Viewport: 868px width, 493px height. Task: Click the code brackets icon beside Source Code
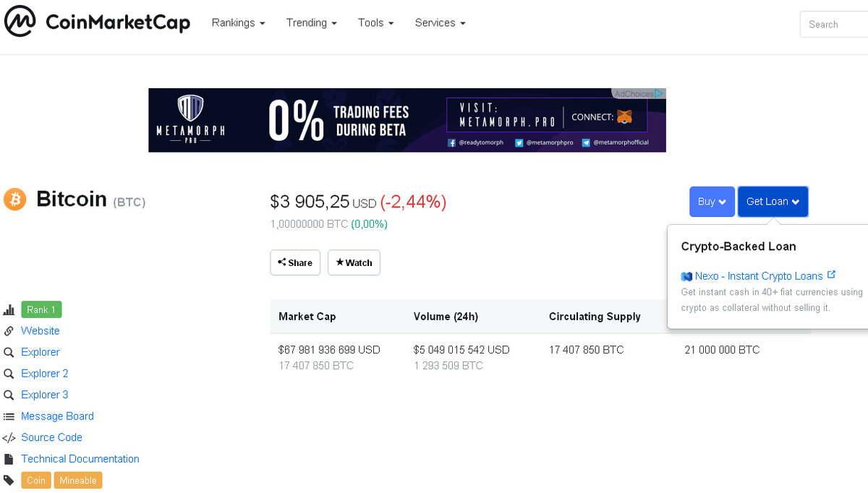click(x=9, y=438)
